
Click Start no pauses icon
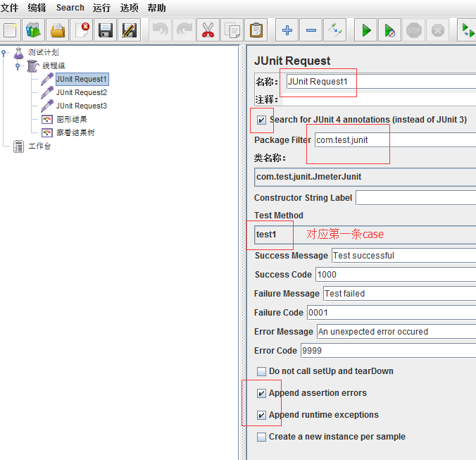pyautogui.click(x=390, y=30)
